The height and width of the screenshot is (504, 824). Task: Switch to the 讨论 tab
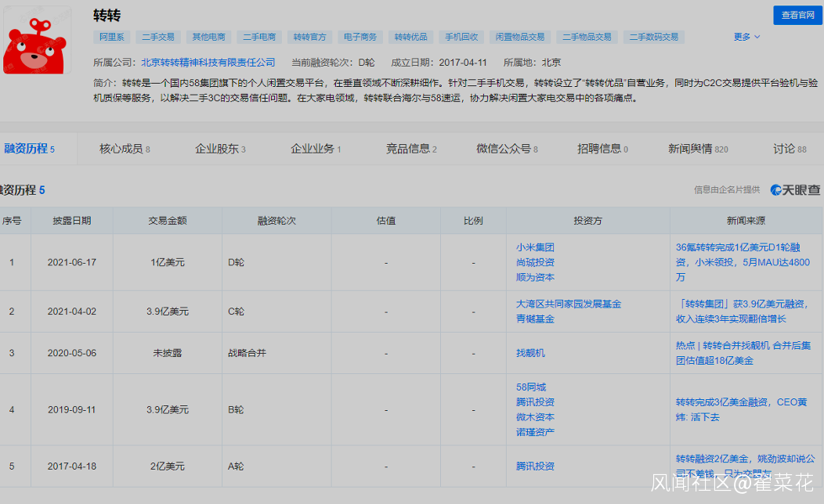coord(790,149)
